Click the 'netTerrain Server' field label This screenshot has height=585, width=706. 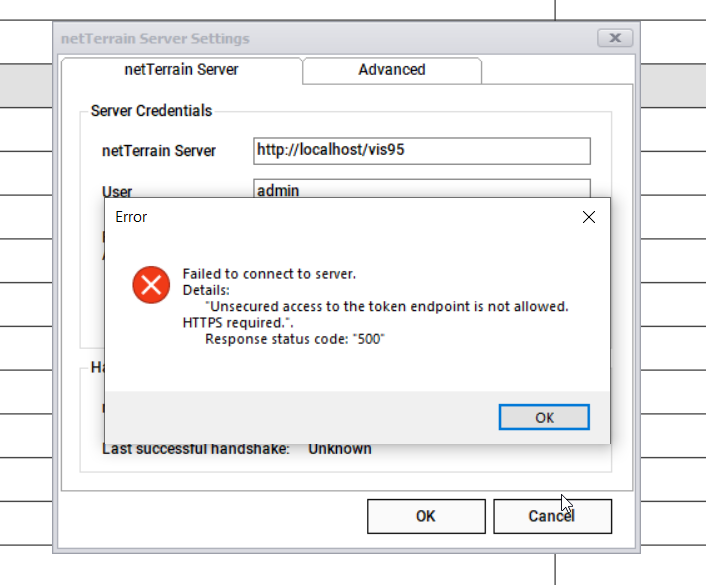[159, 151]
